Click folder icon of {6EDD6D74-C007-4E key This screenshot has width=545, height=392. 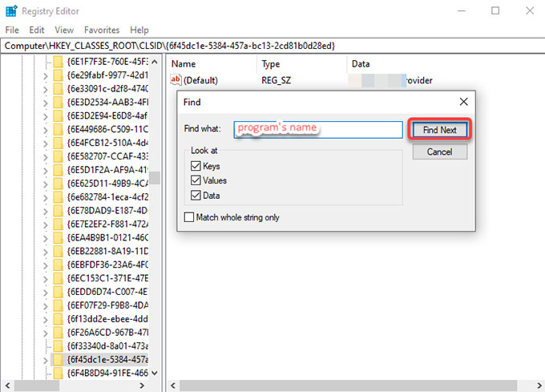click(58, 292)
